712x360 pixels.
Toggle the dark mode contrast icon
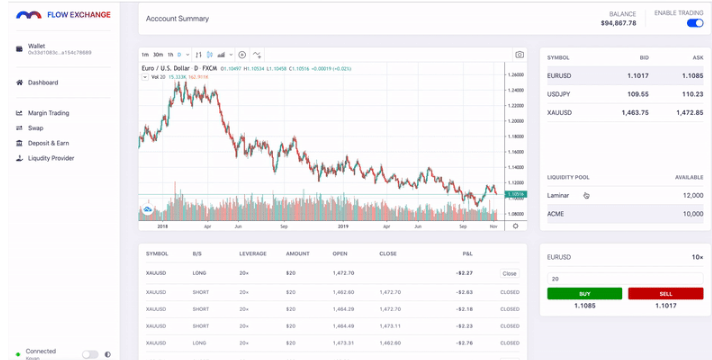108,355
